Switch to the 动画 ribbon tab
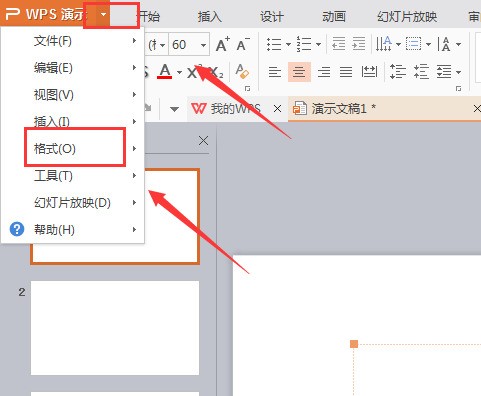481x396 pixels. pyautogui.click(x=334, y=16)
